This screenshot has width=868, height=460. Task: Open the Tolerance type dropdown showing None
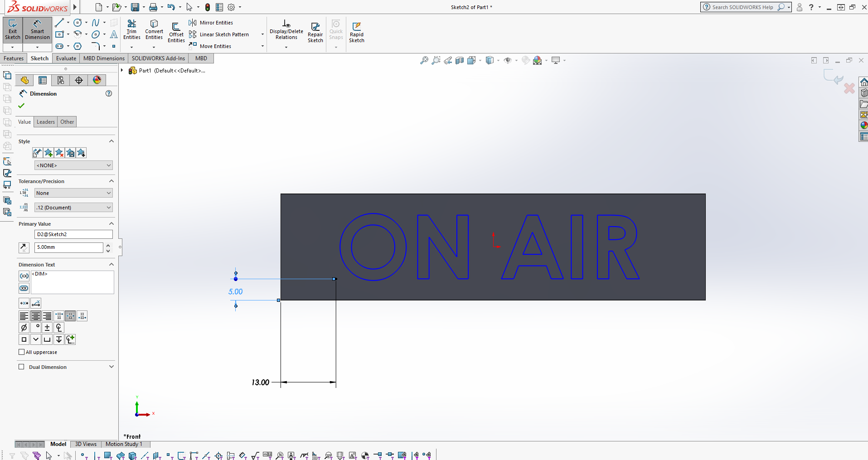coord(73,193)
